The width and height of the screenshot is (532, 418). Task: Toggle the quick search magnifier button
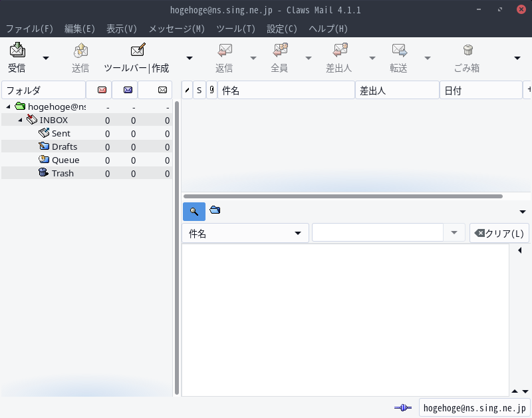pos(194,212)
